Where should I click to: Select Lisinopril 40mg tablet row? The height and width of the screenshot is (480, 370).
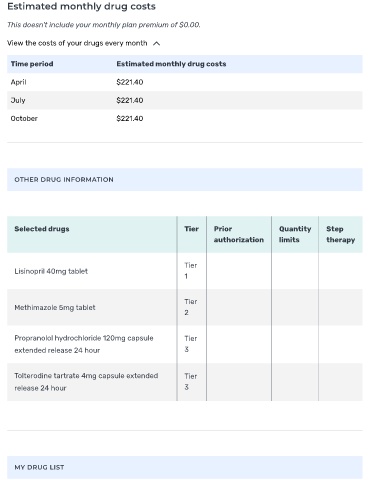click(x=185, y=271)
